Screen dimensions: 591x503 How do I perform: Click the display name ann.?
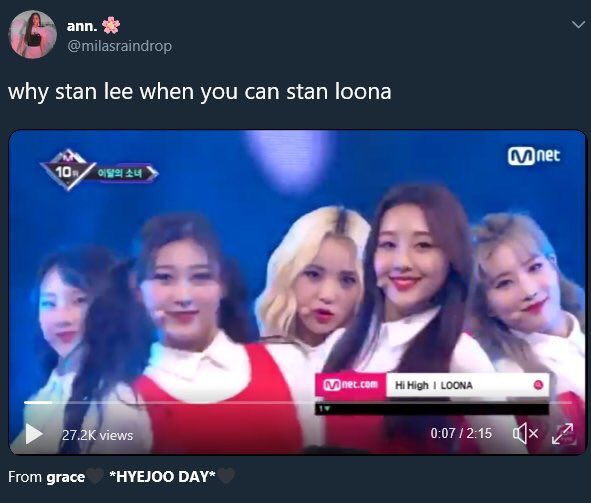click(82, 26)
